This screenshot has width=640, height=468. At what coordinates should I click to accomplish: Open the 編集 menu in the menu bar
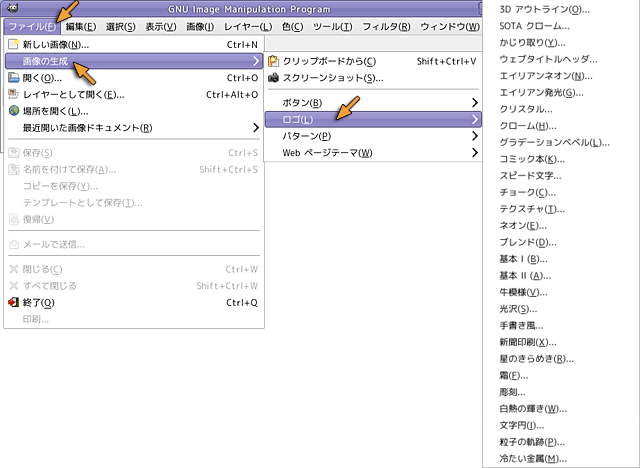coord(81,26)
